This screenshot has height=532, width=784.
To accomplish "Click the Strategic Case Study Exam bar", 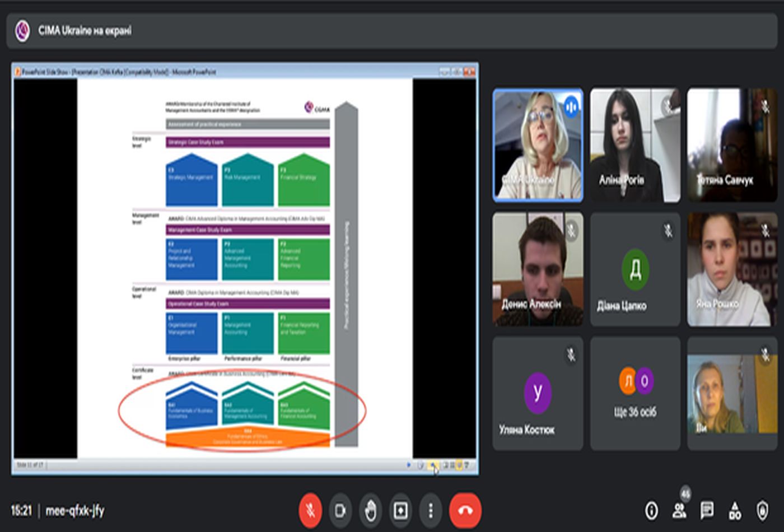I will 248,142.
